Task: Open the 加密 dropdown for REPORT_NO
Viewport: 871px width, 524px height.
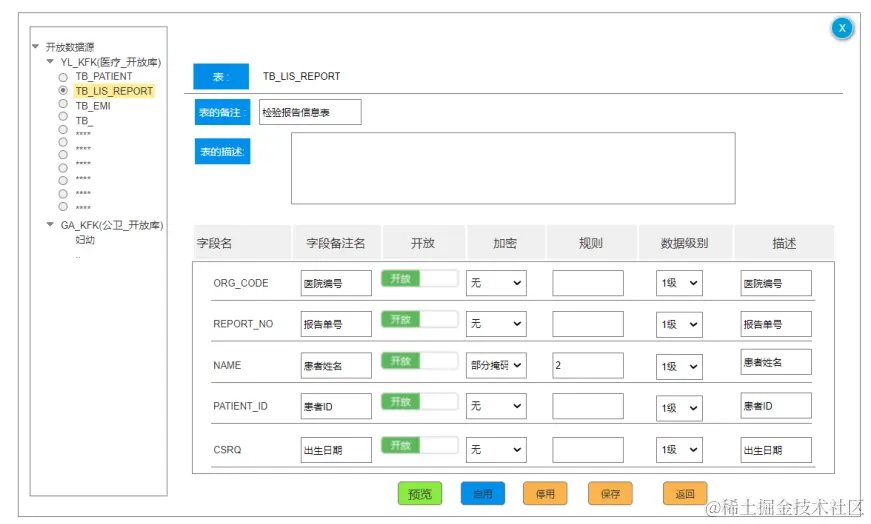Action: (x=496, y=323)
